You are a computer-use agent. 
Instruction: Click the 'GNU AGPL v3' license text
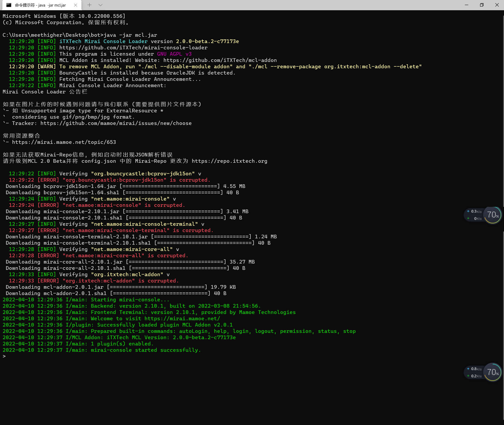click(174, 54)
